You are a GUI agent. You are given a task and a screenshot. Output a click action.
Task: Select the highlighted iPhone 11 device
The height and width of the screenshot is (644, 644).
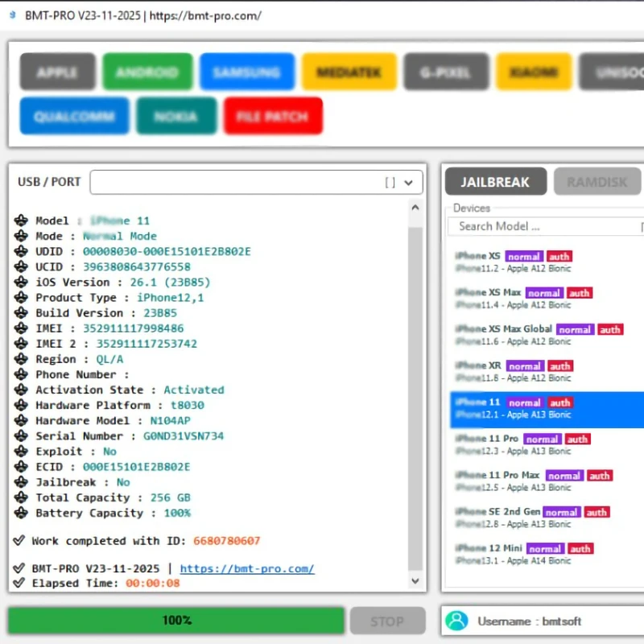(547, 410)
